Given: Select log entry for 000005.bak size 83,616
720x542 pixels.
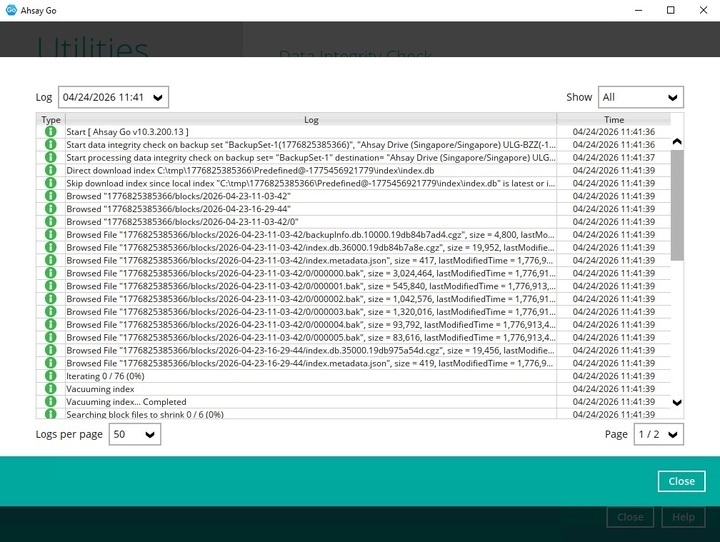Looking at the screenshot, I should 311,338.
